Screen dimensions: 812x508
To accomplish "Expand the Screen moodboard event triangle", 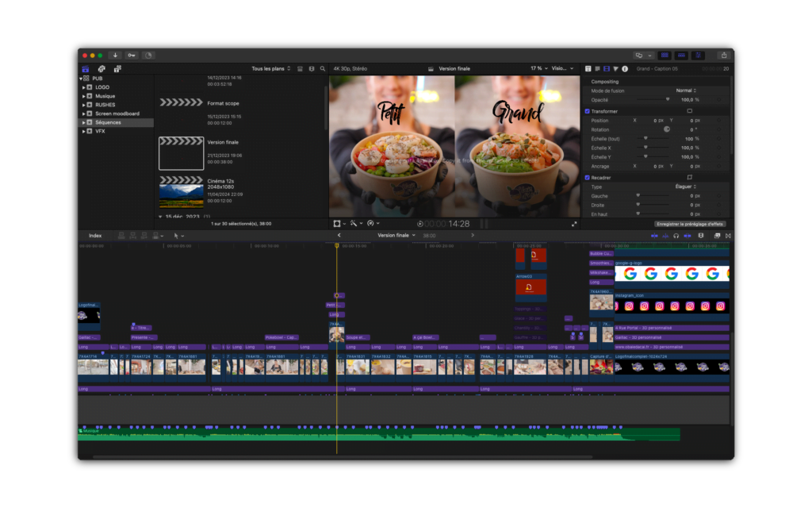I will [84, 114].
